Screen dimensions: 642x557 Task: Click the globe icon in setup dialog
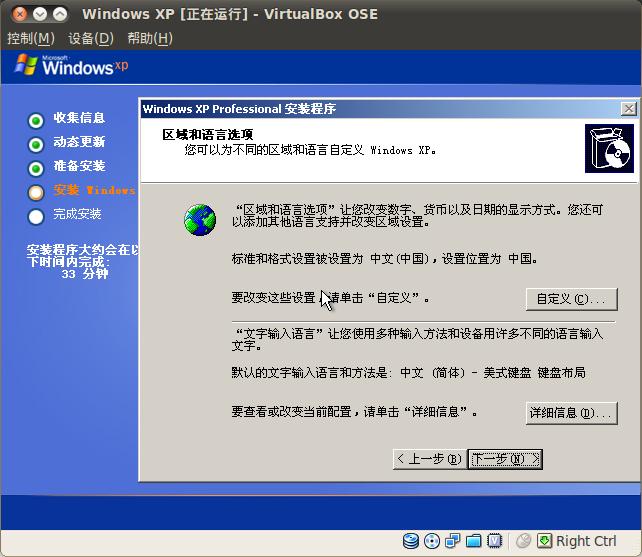(200, 219)
